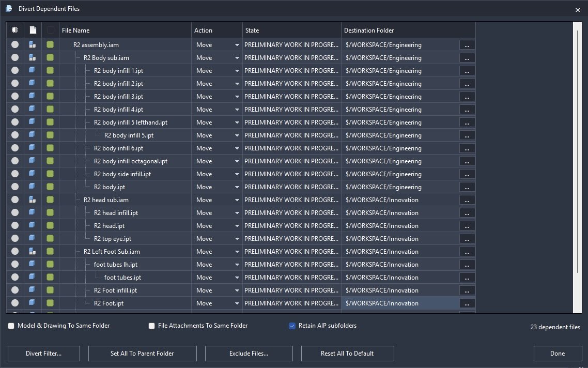This screenshot has width=588, height=368.
Task: Open Exclude Files dialog
Action: [249, 354]
